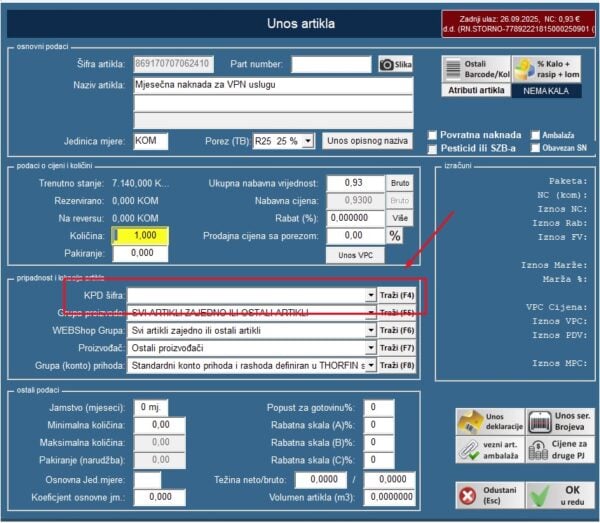
Task: Expand the Proizvođač dropdown list
Action: (370, 348)
